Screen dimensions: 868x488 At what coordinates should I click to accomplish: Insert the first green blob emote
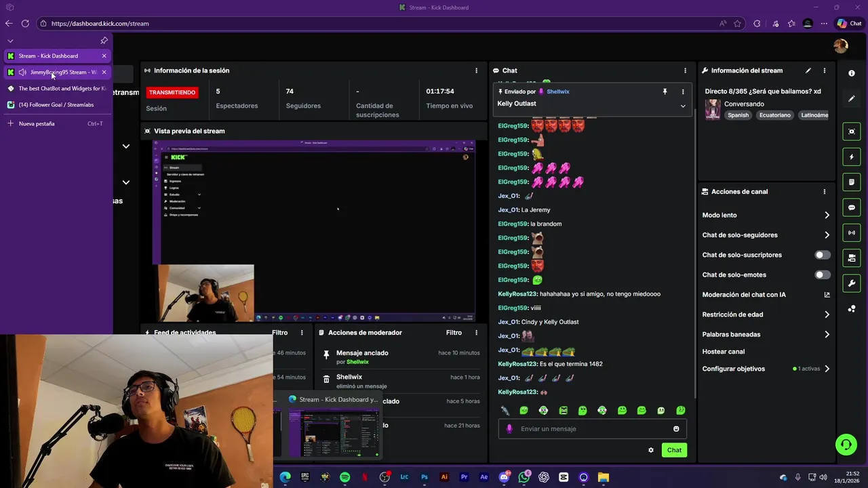coord(524,411)
